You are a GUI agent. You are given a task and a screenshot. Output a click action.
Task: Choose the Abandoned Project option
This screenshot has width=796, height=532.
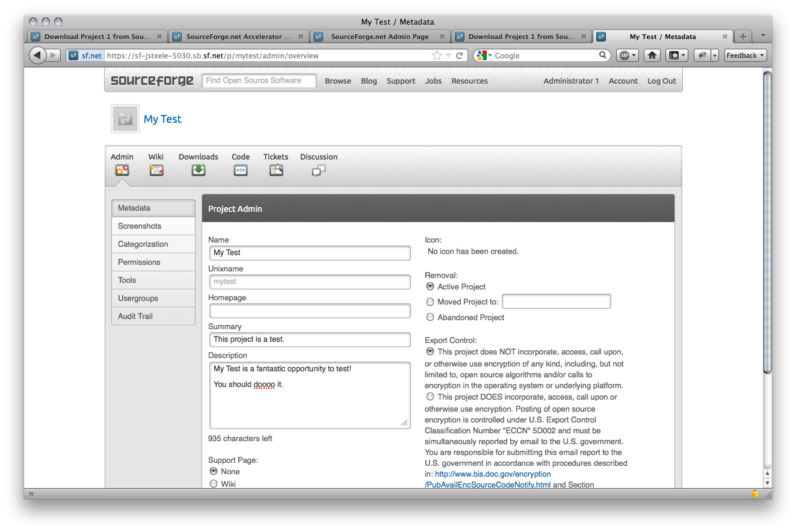(430, 317)
